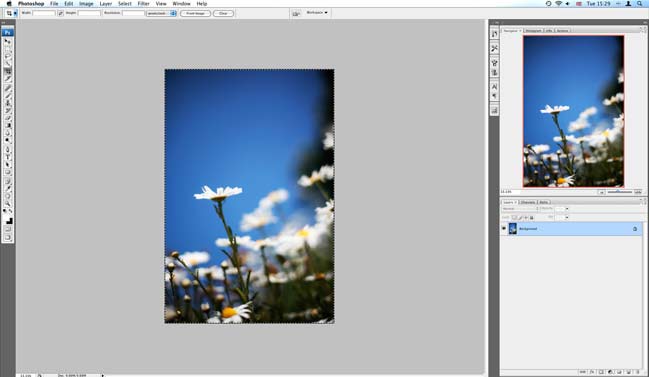The image size is (649, 377).
Task: Open the View menu
Action: pos(161,4)
